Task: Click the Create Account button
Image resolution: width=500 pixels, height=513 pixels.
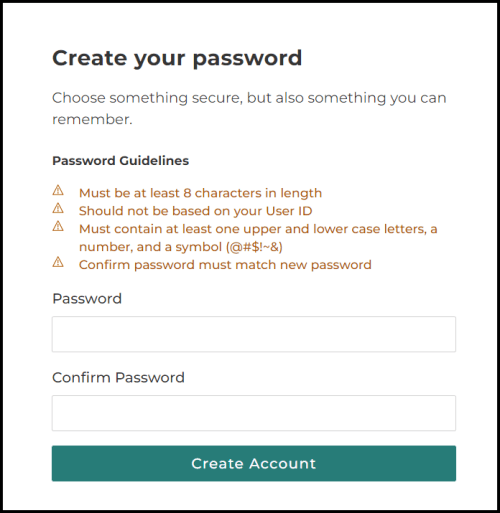Action: point(254,463)
